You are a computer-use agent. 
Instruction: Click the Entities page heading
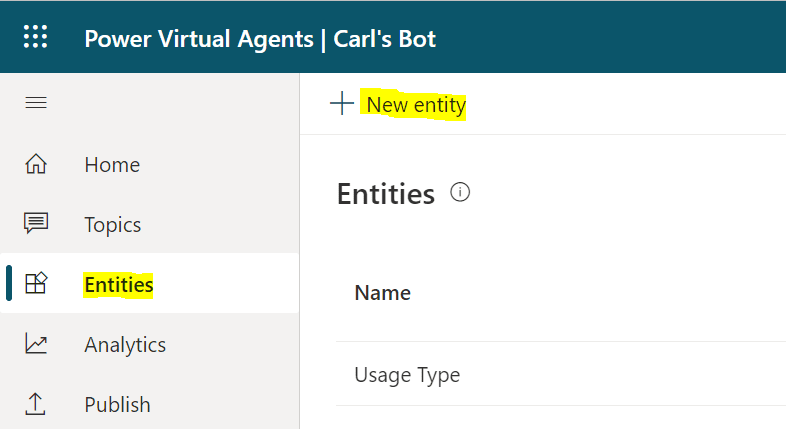pos(385,194)
